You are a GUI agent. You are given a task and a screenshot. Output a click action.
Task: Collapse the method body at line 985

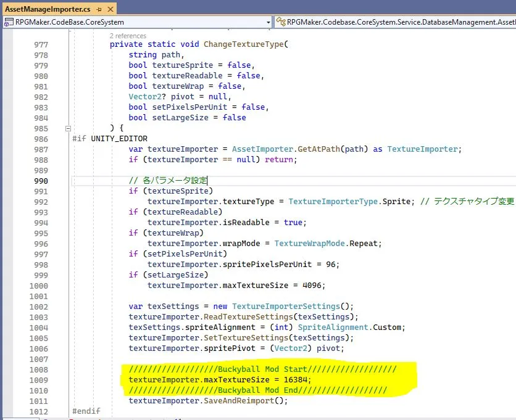point(67,128)
